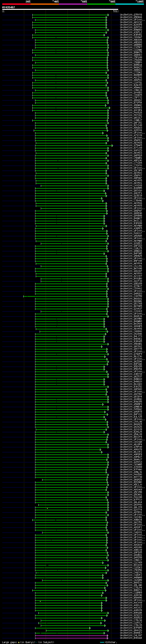The height and width of the screenshot is (644, 146).
Task: Select label UniRef100_A5KAB1
Action: click(x=131, y=344)
